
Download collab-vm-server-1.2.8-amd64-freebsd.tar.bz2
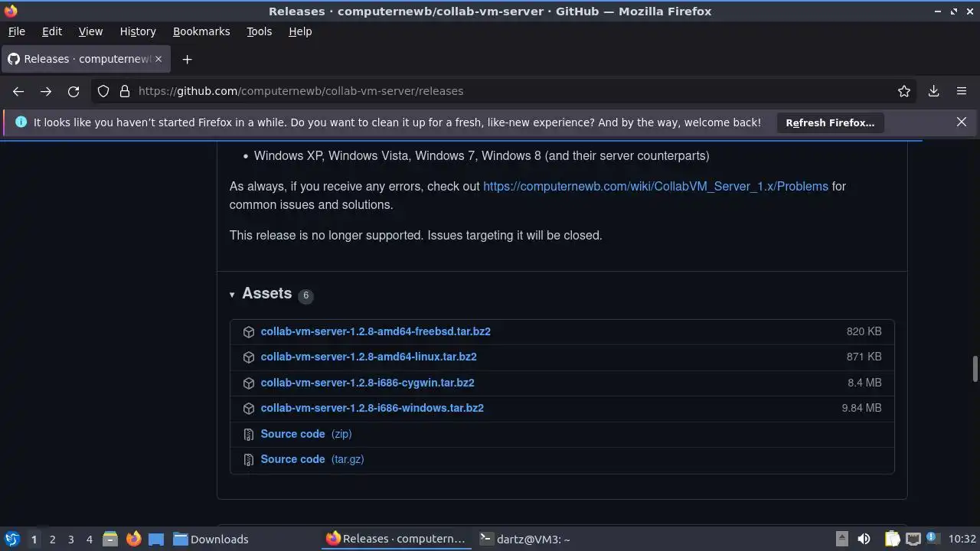point(375,331)
